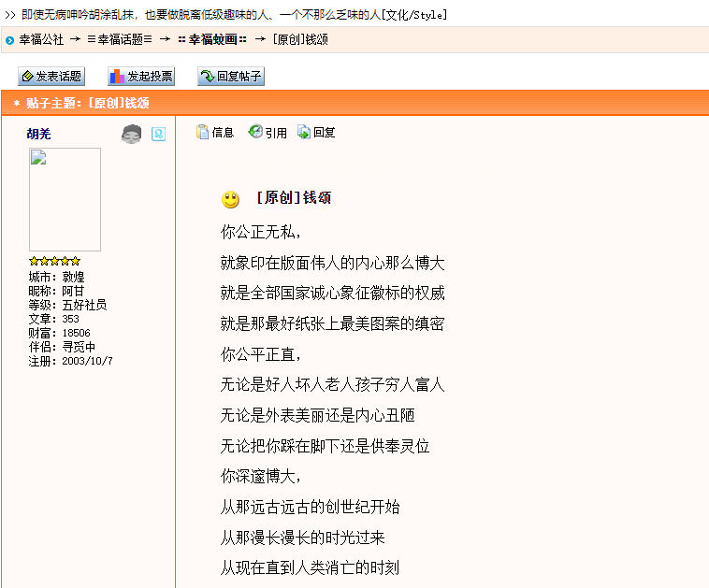Click the blue circle arrow icon before 幸福公社
Viewport: 709px width, 588px height.
pyautogui.click(x=9, y=41)
